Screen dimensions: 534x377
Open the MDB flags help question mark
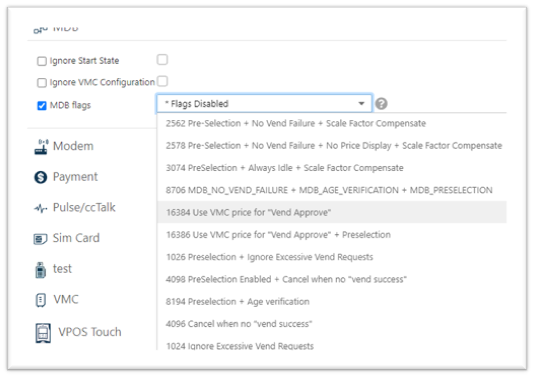pos(381,104)
